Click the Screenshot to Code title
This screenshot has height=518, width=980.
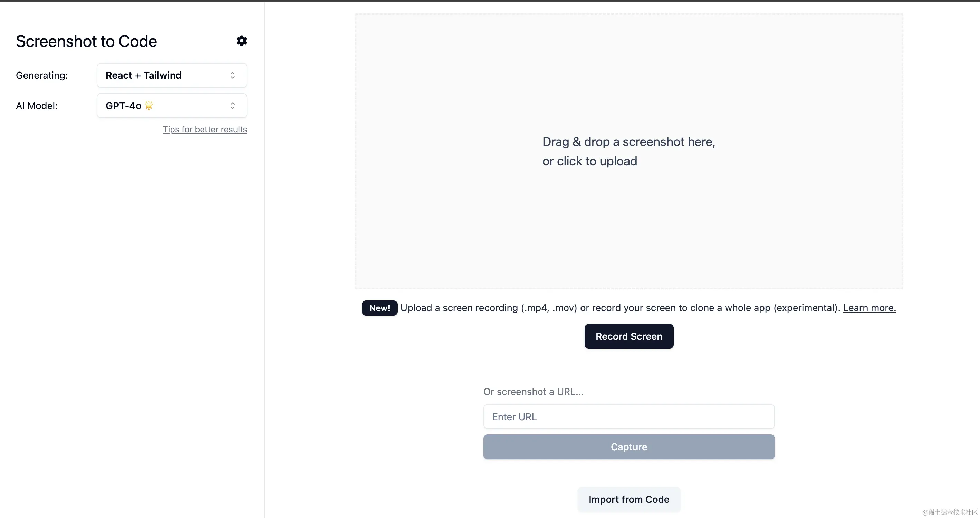coord(86,41)
